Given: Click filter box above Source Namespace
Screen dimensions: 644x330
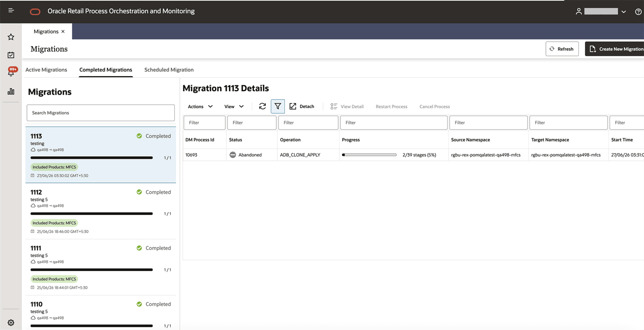Looking at the screenshot, I should 488,122.
